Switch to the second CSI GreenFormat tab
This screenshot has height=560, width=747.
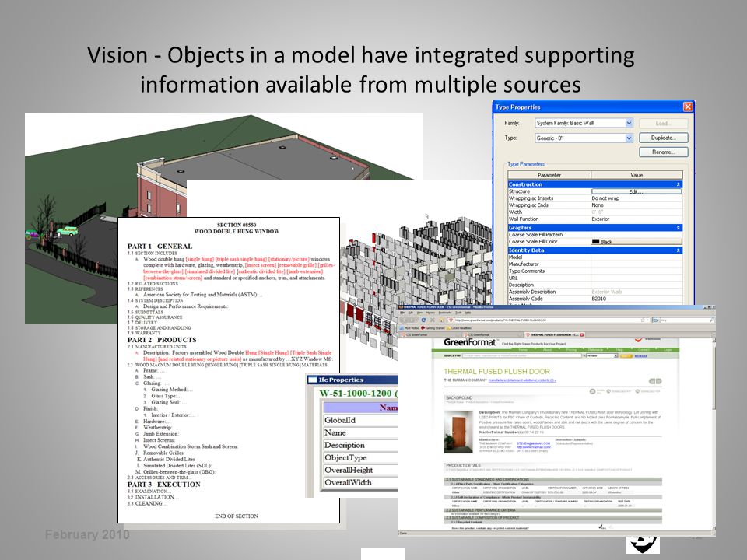pos(492,334)
